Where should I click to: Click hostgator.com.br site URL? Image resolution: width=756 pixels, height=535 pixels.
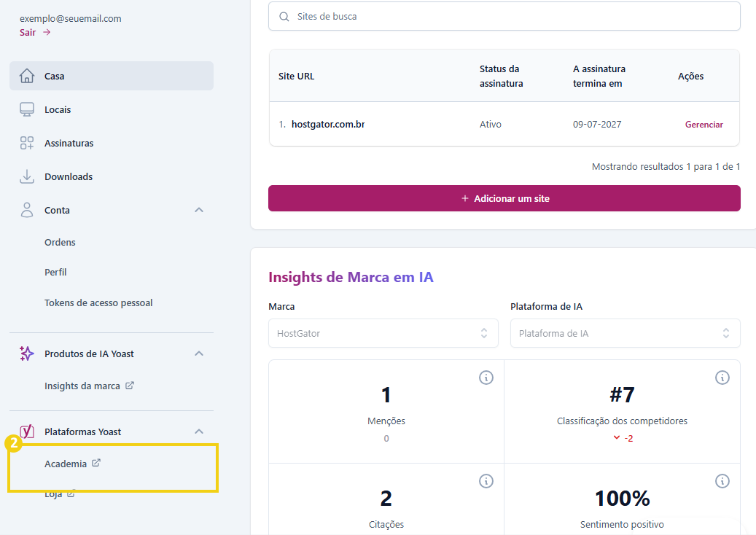[328, 125]
